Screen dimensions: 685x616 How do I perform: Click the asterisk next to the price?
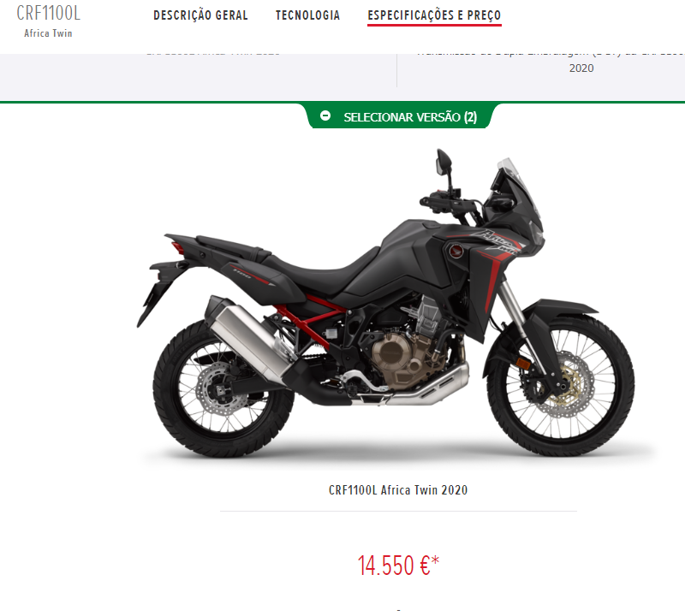[435, 560]
